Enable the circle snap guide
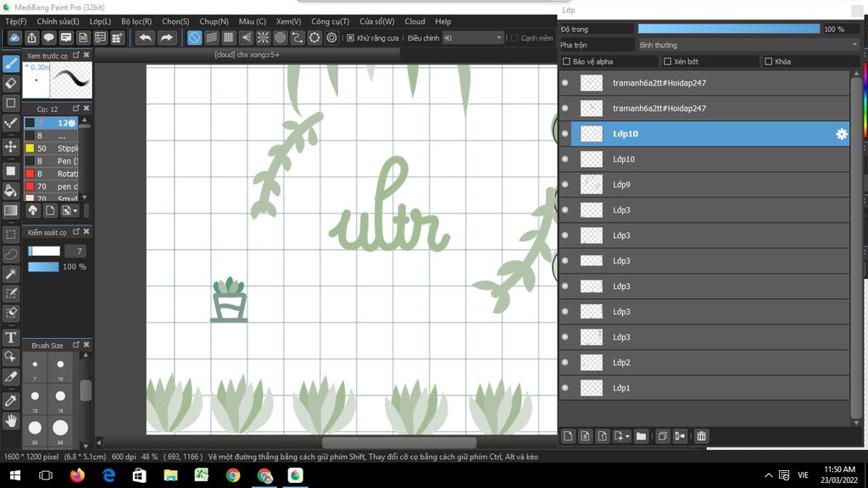 [280, 37]
